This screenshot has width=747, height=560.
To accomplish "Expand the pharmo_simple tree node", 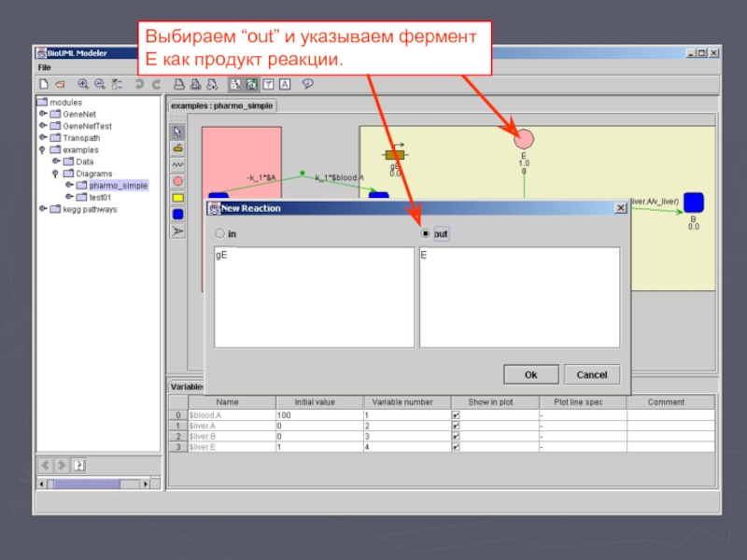I will point(69,185).
